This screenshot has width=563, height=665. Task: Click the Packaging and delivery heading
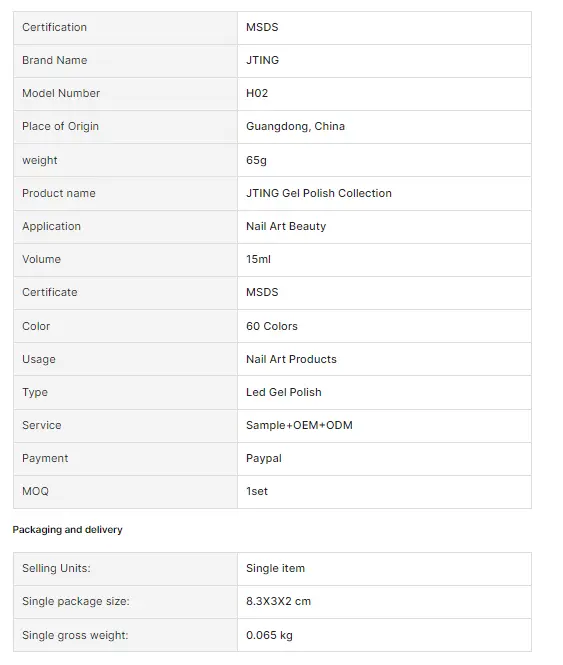pyautogui.click(x=67, y=530)
